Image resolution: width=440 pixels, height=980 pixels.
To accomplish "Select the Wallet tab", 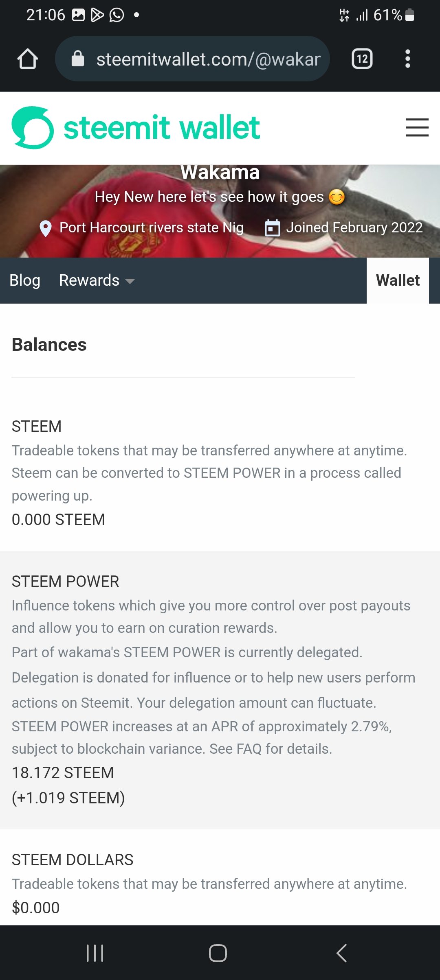I will click(x=398, y=280).
